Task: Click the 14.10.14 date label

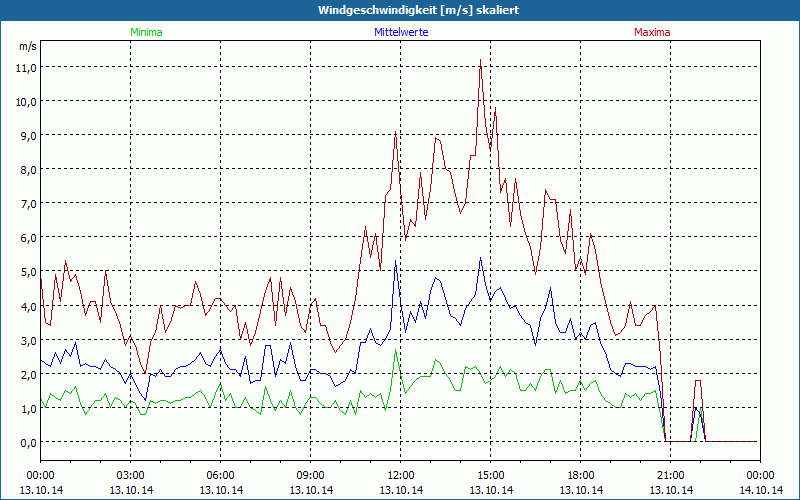Action: [x=761, y=490]
